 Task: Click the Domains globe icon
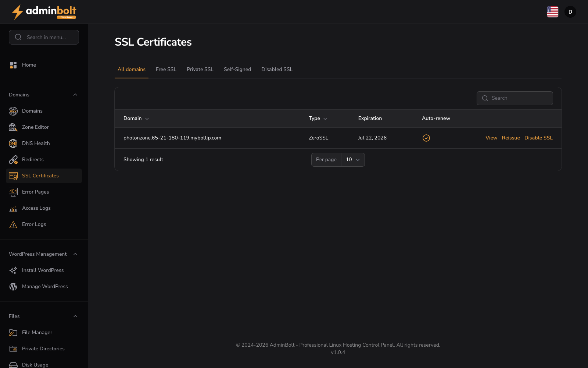[x=13, y=111]
